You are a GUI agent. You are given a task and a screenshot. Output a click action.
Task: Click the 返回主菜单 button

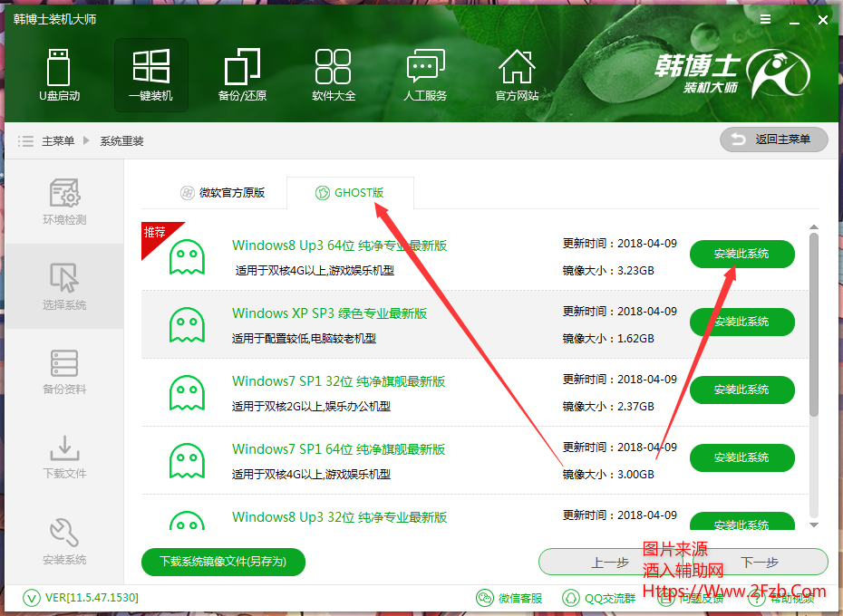coord(773,140)
